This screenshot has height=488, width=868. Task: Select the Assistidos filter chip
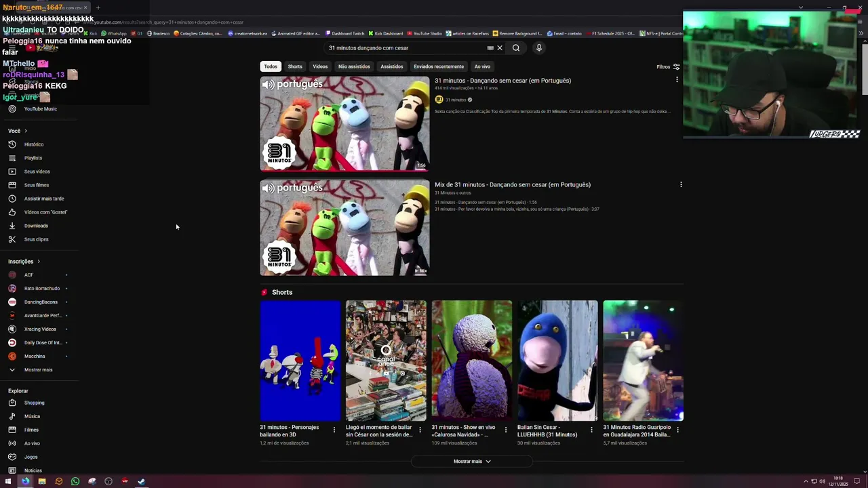point(391,66)
